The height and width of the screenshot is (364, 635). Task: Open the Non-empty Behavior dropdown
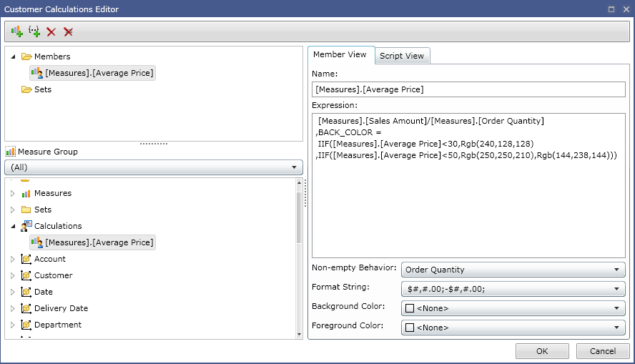(x=513, y=270)
